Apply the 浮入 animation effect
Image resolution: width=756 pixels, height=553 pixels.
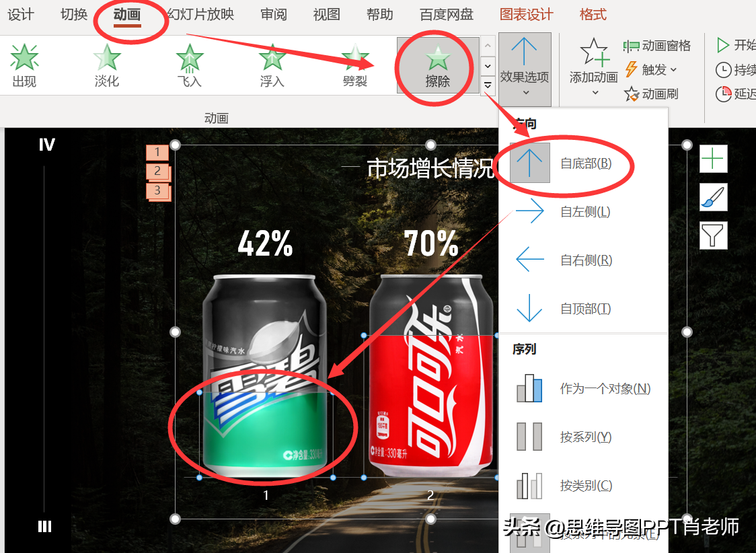click(272, 65)
